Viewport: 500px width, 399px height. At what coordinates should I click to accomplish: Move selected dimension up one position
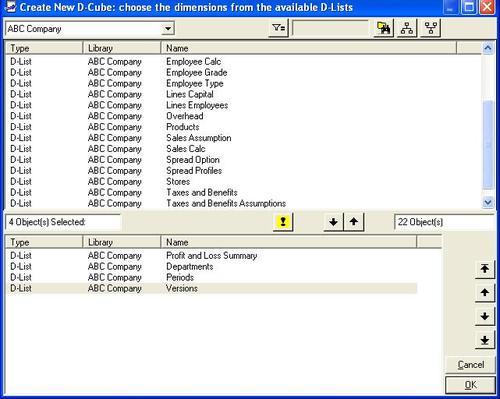[x=485, y=293]
